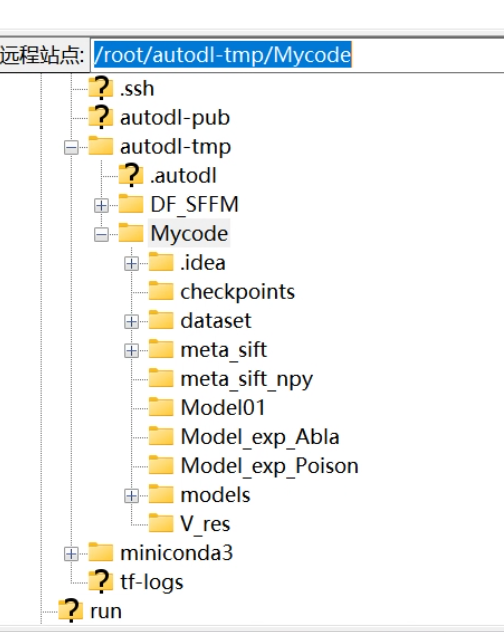Select the .idea folder label

coord(202,263)
